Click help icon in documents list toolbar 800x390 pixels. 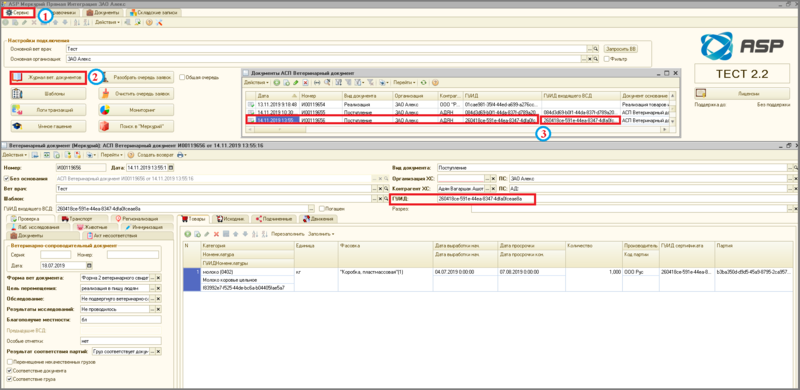coord(435,82)
